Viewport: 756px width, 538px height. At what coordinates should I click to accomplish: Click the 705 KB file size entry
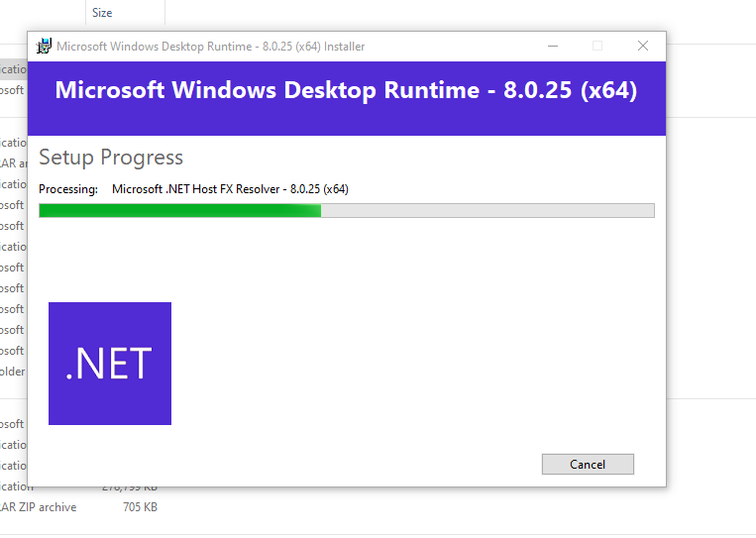(138, 507)
